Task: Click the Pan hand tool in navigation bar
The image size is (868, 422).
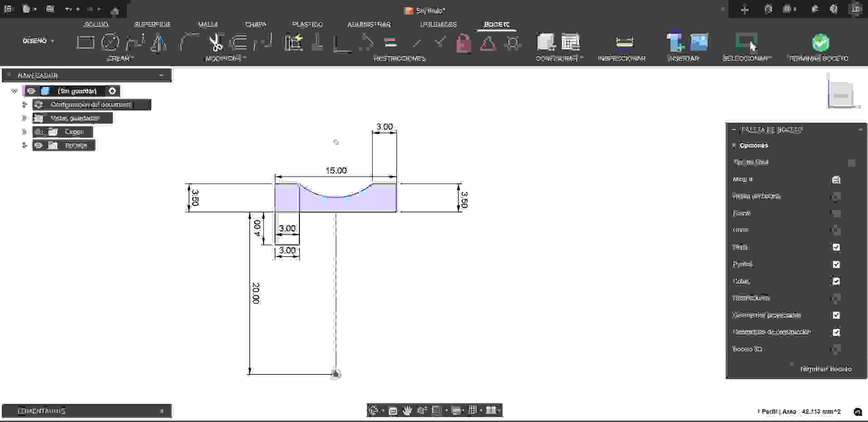Action: [407, 410]
